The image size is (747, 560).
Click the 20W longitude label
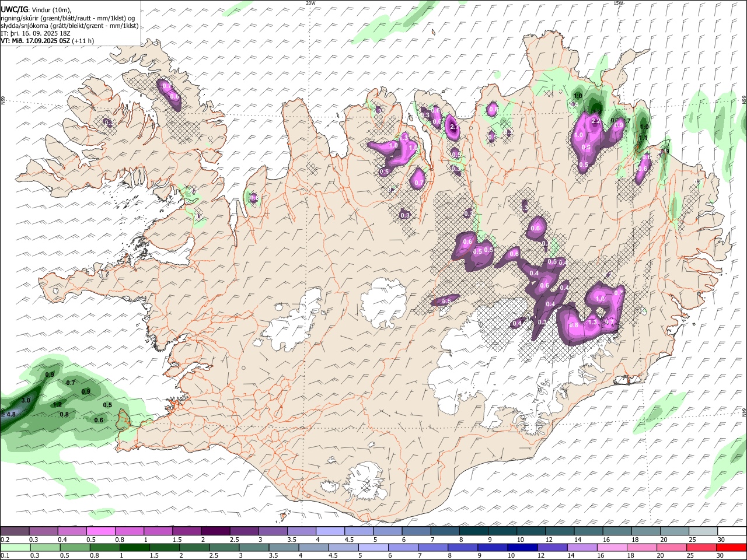click(x=311, y=3)
